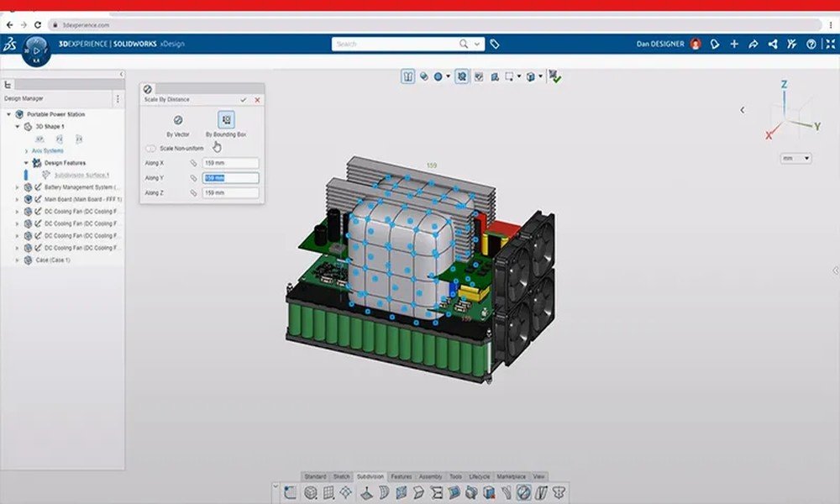Choose the By Bounding Box icon

click(x=226, y=122)
